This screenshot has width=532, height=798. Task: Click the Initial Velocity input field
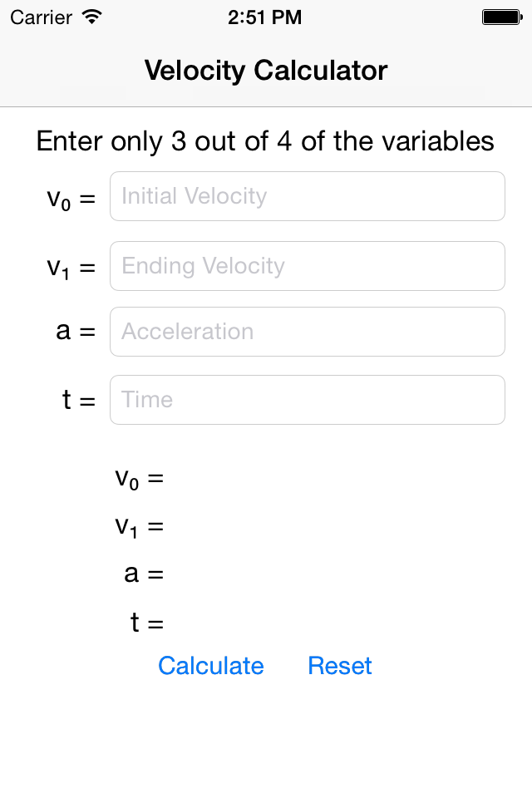[x=308, y=196]
